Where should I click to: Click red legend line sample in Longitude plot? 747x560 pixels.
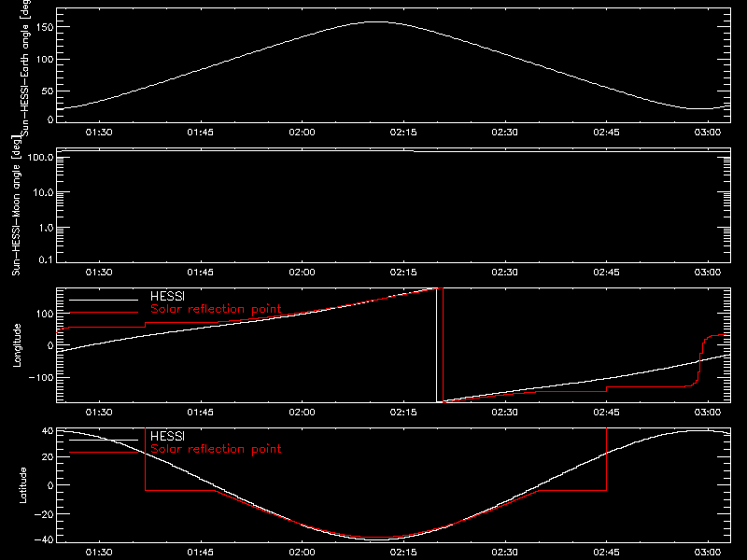pyautogui.click(x=104, y=313)
